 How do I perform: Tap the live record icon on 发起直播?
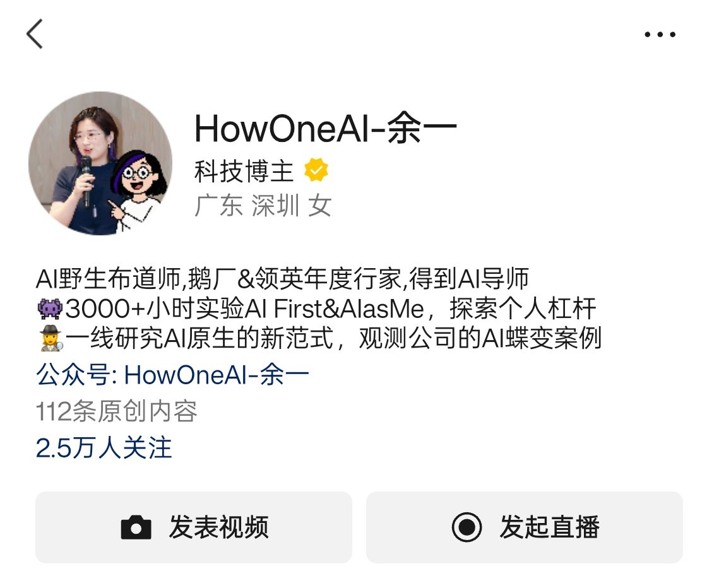pos(466,527)
